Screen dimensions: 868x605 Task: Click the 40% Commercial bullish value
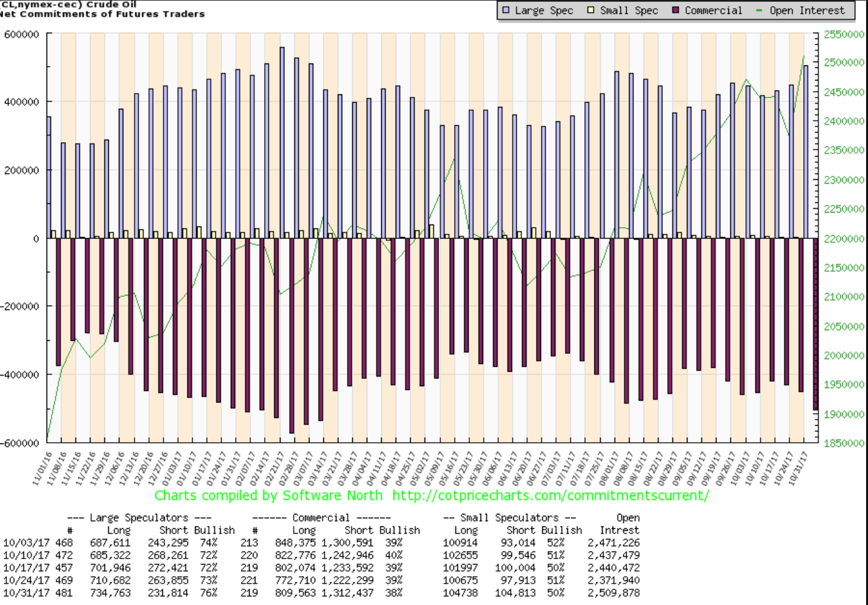click(394, 555)
